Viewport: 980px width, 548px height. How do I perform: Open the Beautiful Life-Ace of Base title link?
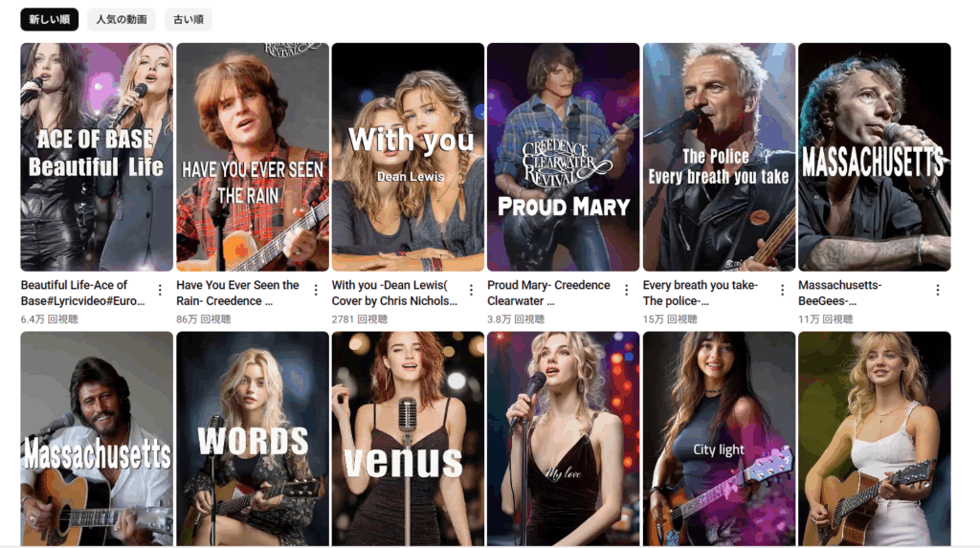82,293
